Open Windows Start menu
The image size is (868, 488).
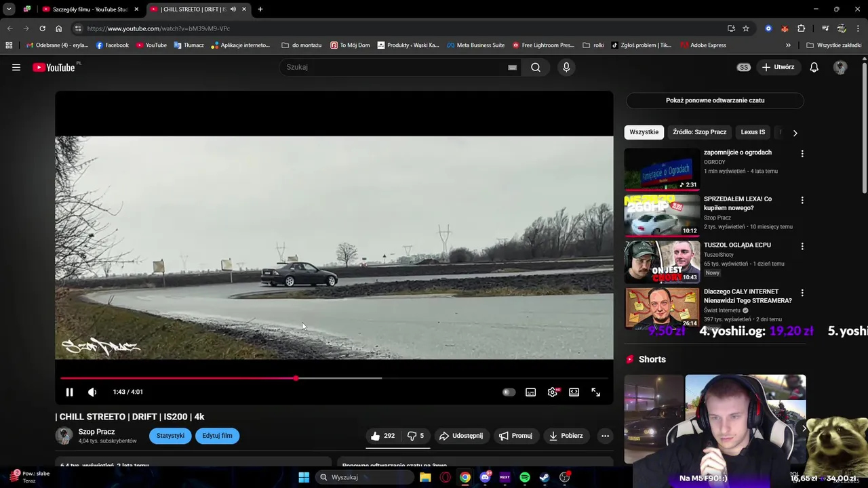(304, 477)
